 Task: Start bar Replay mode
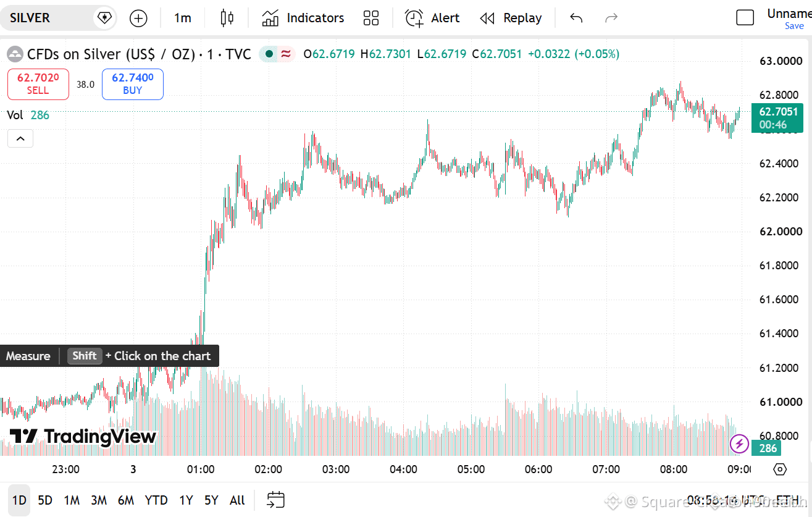point(511,18)
